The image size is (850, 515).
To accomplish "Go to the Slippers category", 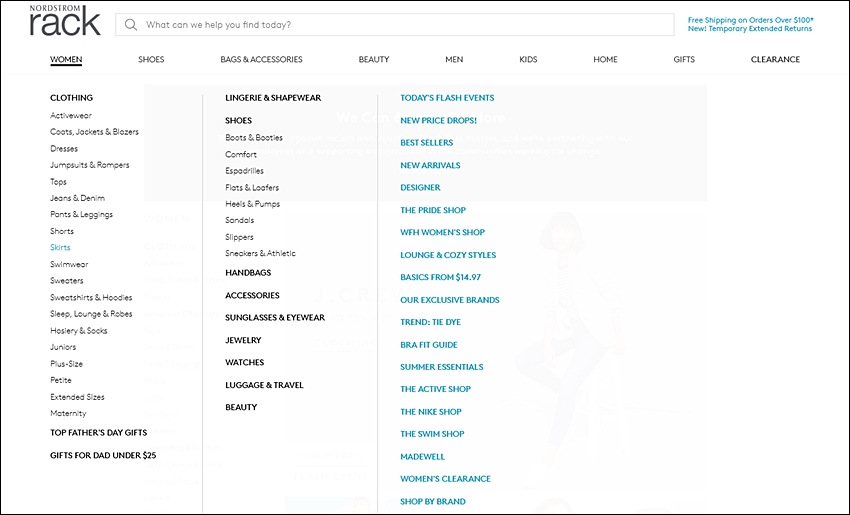I will pos(239,237).
